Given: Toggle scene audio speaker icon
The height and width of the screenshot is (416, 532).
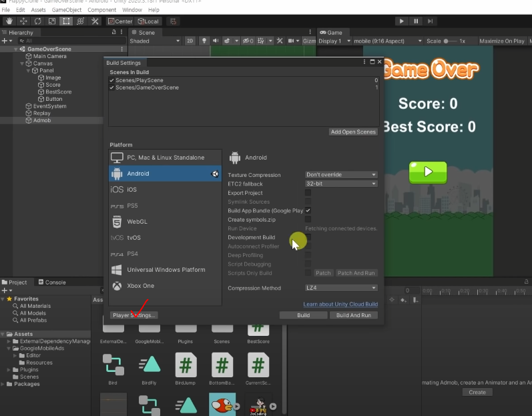Looking at the screenshot, I should pos(216,41).
